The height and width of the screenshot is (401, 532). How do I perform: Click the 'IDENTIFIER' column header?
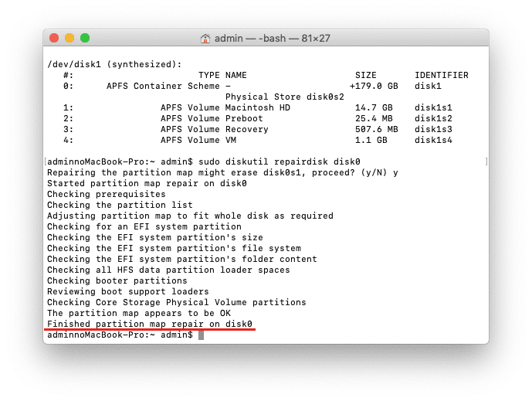(x=442, y=75)
